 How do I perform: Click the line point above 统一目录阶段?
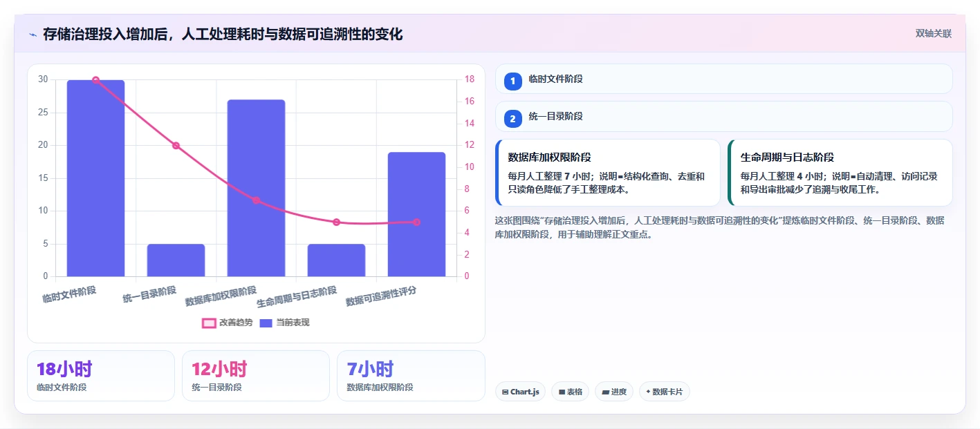click(176, 146)
